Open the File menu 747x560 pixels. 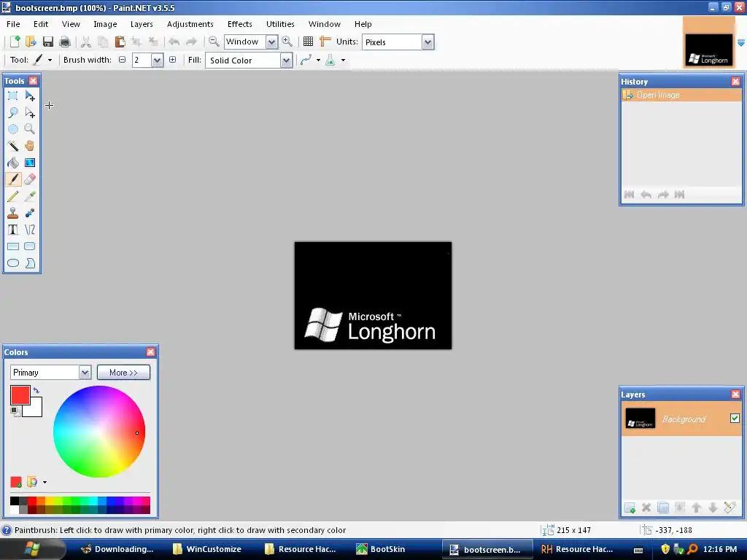click(13, 24)
